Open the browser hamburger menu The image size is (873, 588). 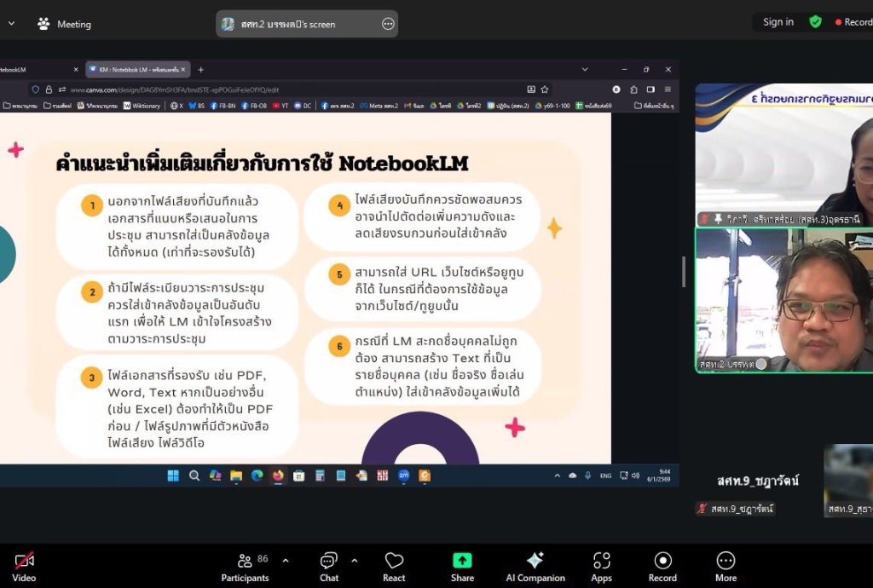[668, 89]
